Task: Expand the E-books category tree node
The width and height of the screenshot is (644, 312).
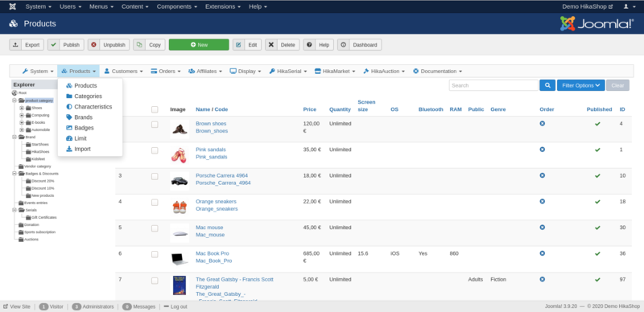Action: (22, 122)
